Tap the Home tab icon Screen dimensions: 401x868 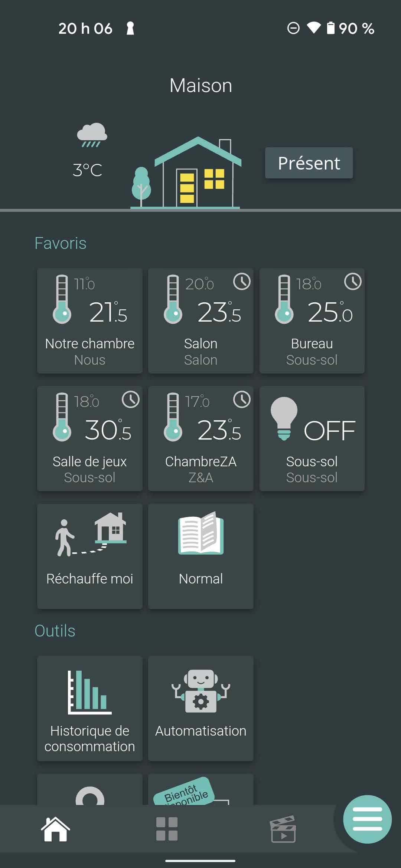tap(55, 829)
